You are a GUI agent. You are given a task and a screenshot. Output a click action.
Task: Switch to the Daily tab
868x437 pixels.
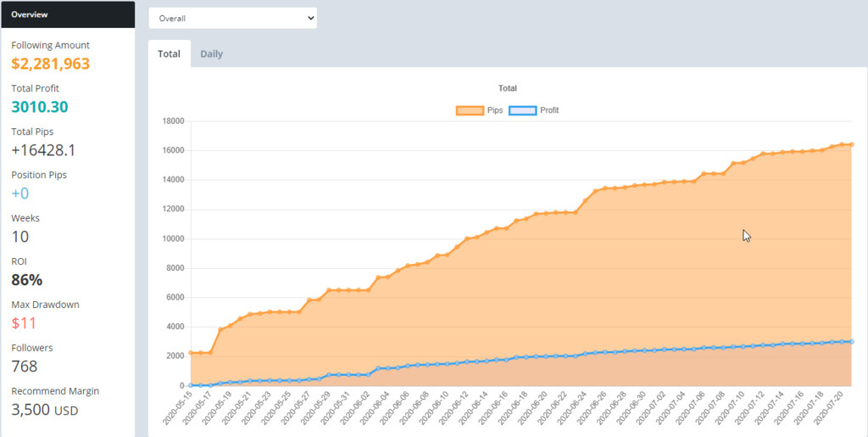211,54
